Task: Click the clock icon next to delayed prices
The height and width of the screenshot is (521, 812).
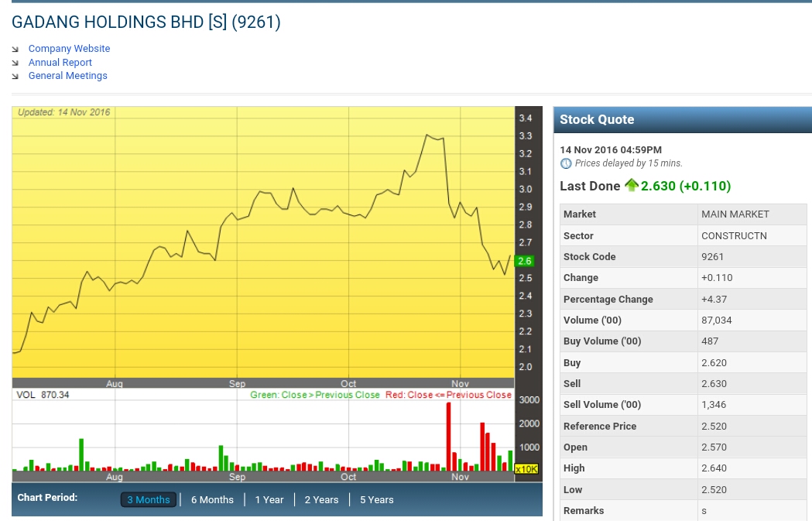Action: (x=566, y=163)
